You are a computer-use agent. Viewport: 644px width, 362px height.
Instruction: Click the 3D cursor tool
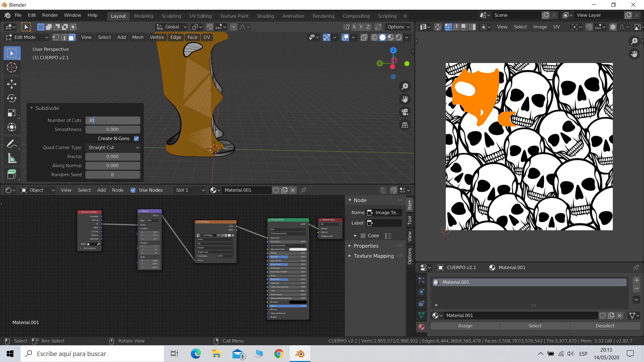(x=12, y=68)
